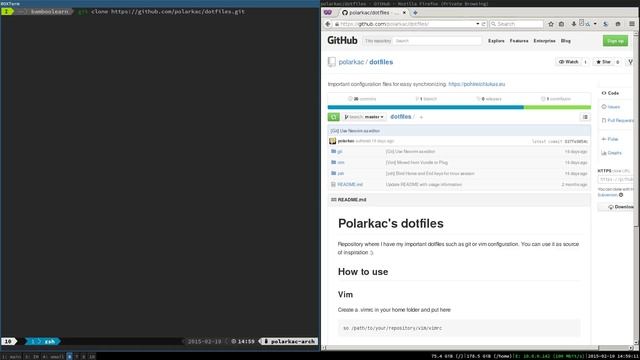Open Firefox downloads arrow icon
Screen dimensions: 640x360
click(x=573, y=24)
